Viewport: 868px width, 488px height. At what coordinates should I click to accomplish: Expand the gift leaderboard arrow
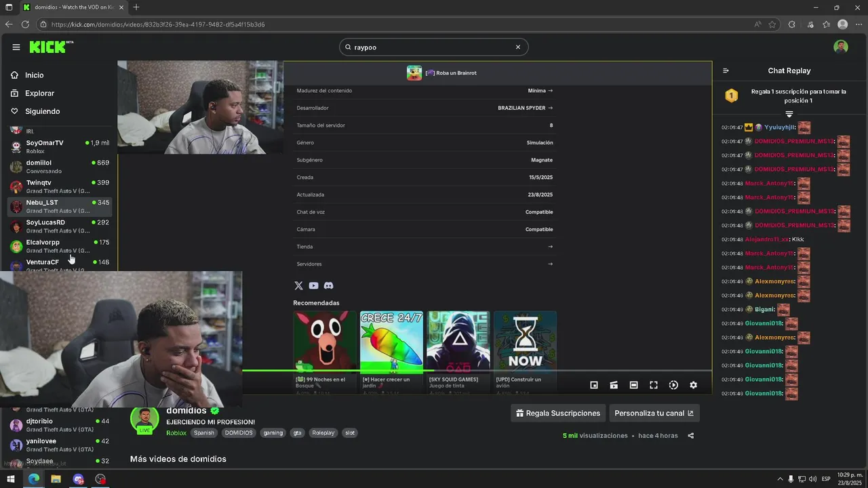789,114
